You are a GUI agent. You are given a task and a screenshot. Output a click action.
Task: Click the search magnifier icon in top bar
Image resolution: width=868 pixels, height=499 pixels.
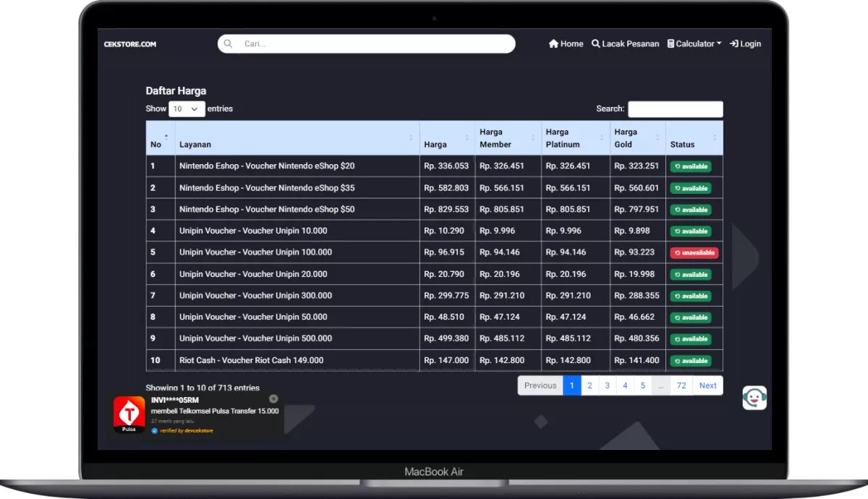coord(229,44)
